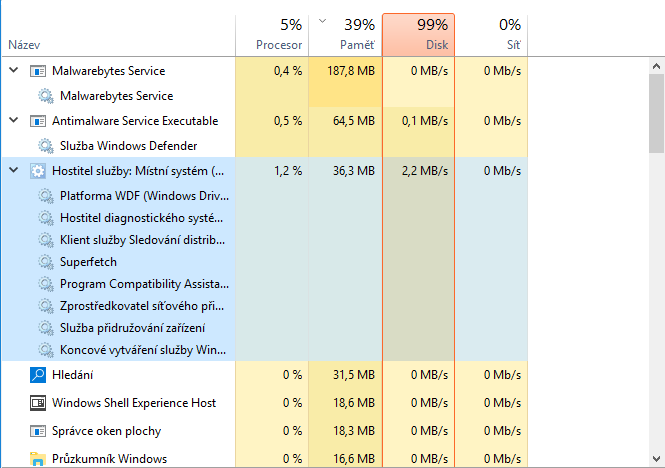
Task: Click the Hledání magnifier icon
Action: click(x=38, y=375)
